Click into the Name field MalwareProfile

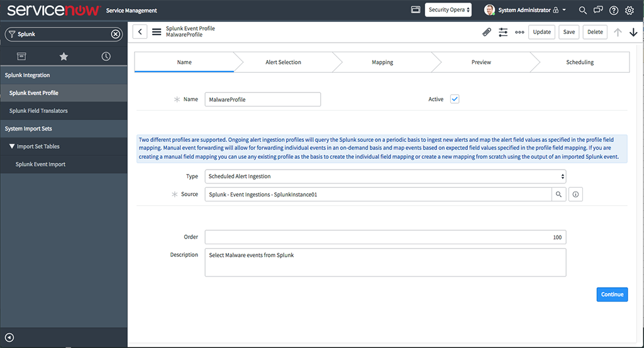pos(263,99)
